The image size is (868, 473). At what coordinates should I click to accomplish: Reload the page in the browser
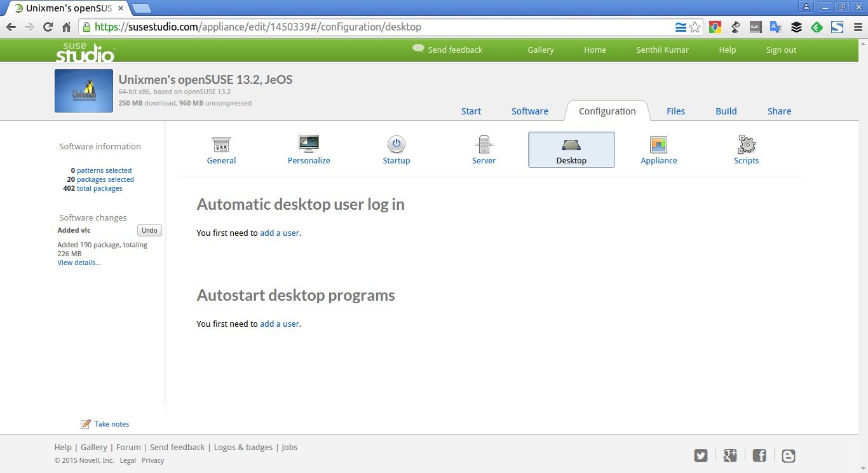pos(48,27)
